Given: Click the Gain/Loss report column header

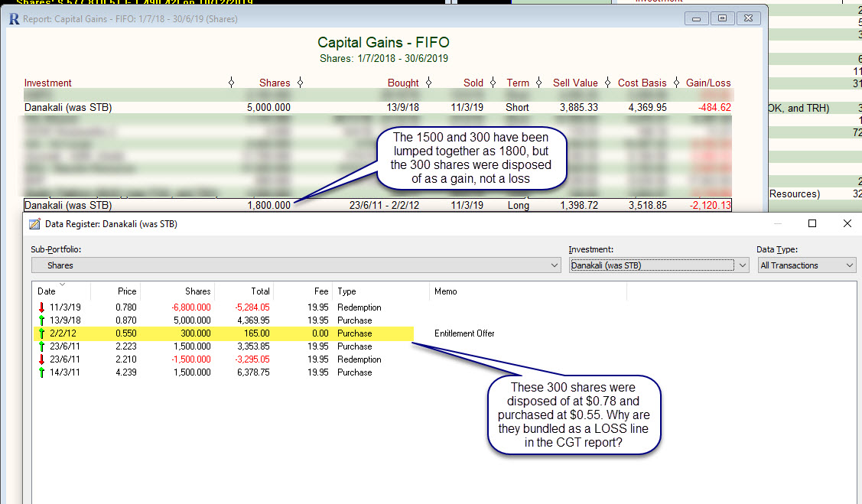Looking at the screenshot, I should pyautogui.click(x=708, y=83).
